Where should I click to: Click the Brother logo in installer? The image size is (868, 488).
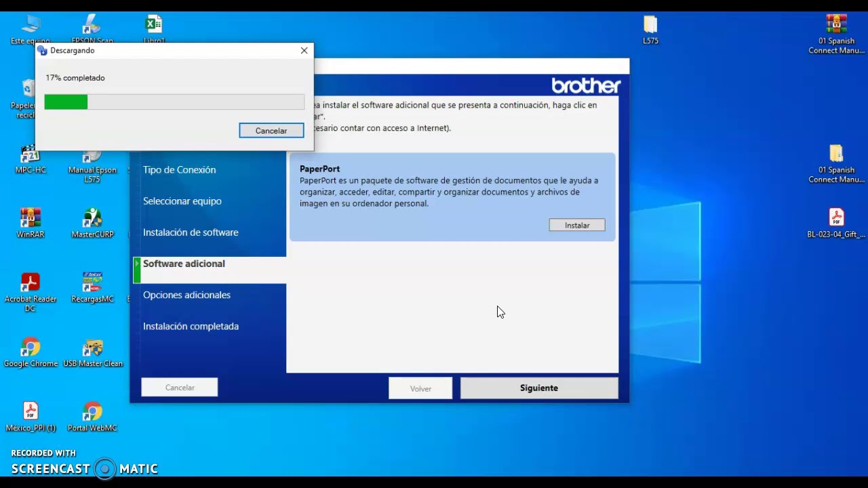(586, 86)
